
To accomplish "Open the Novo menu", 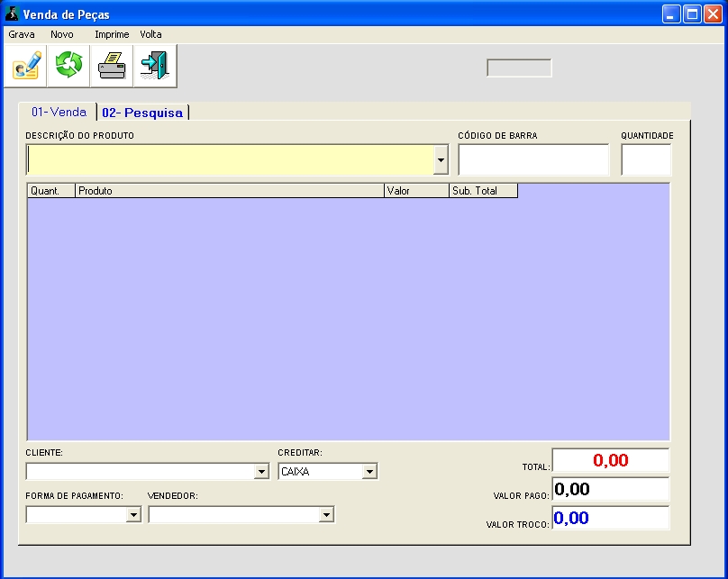I will (x=62, y=34).
